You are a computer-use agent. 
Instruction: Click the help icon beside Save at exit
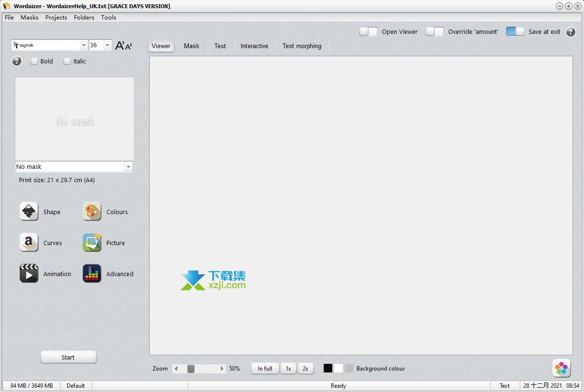pos(570,32)
